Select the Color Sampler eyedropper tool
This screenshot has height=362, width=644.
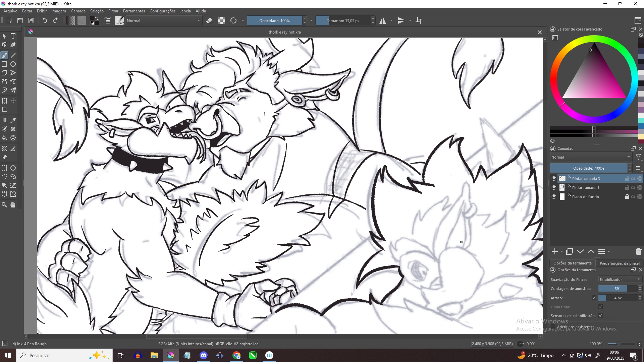tap(13, 120)
